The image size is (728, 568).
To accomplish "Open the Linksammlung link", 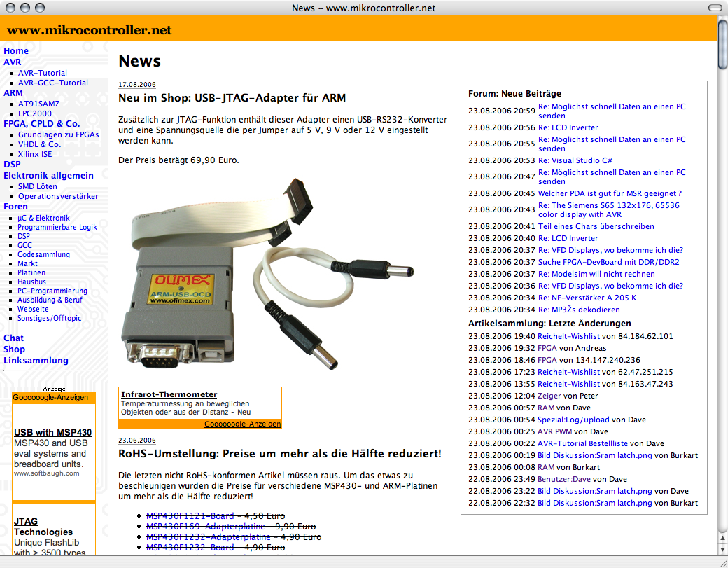I will pos(36,361).
